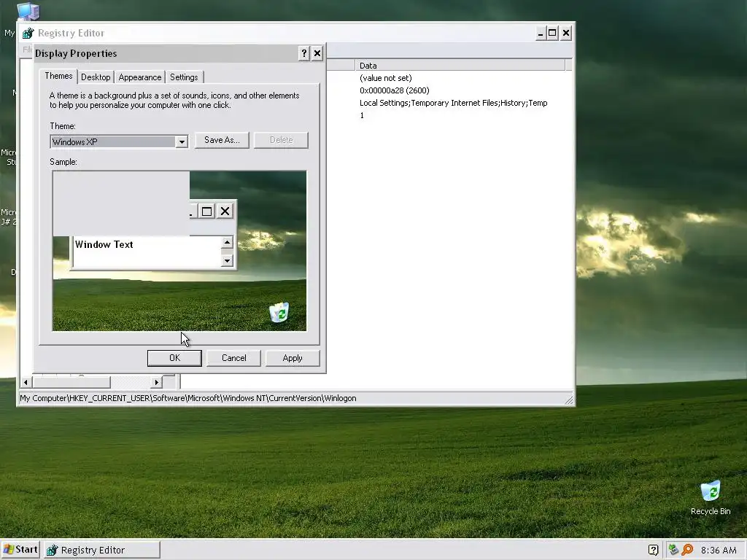Viewport: 747px width, 560px height.
Task: Select the (value not set) data entry
Action: pos(385,78)
